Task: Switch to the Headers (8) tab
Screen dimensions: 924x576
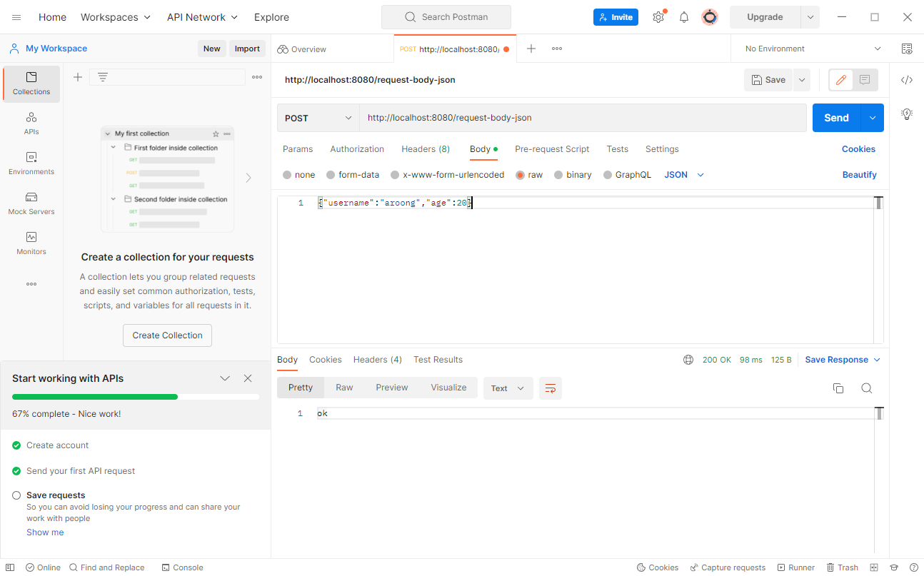Action: [x=426, y=149]
